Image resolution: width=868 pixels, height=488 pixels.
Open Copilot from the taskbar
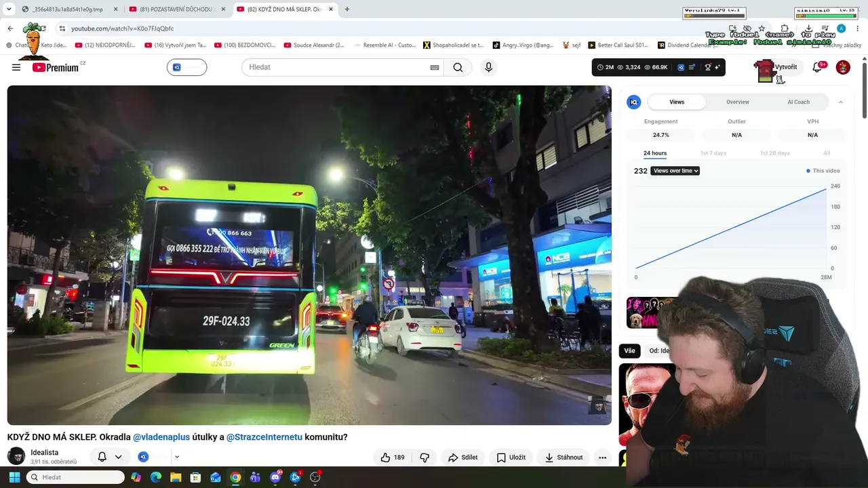tap(136, 477)
